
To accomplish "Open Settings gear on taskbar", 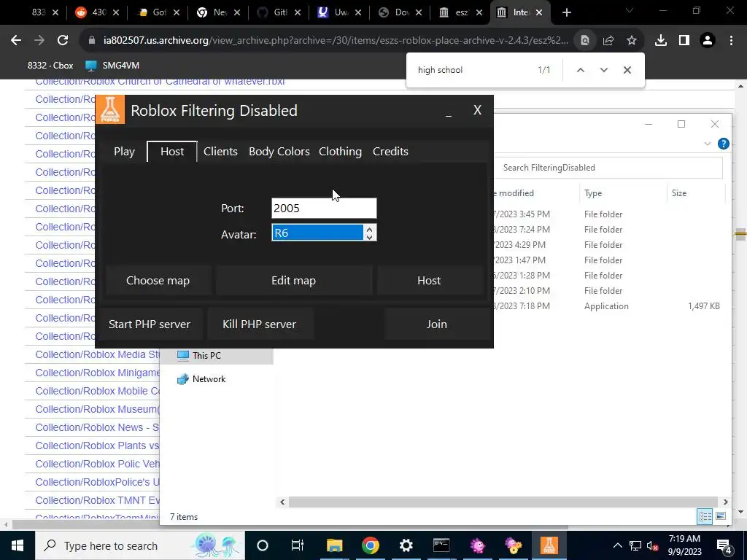I will pos(406,545).
